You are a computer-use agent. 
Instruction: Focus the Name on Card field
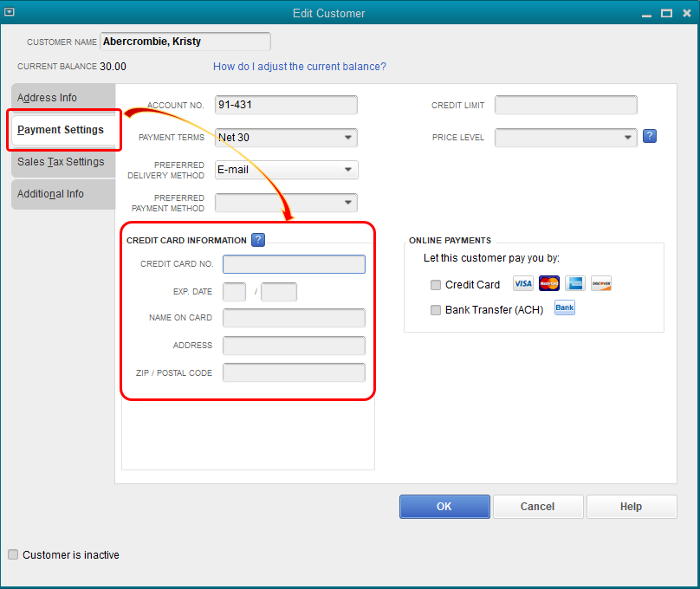pyautogui.click(x=295, y=318)
